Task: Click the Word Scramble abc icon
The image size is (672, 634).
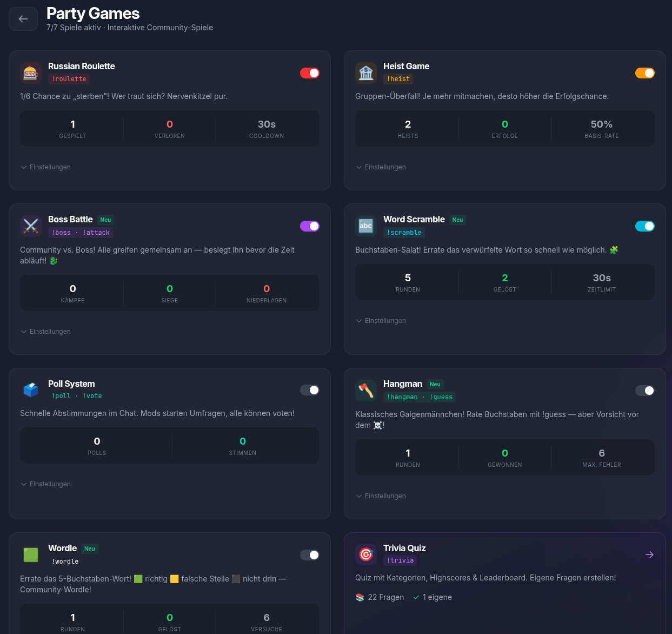Action: click(366, 226)
